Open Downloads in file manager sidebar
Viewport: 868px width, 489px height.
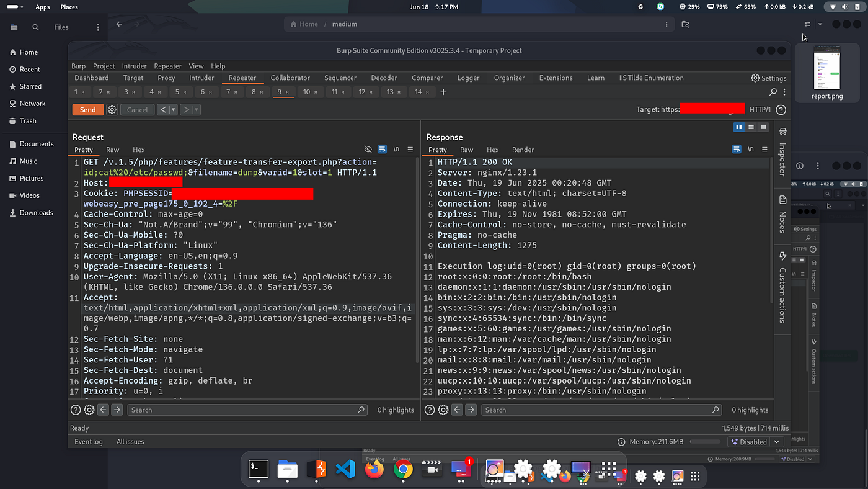click(36, 213)
